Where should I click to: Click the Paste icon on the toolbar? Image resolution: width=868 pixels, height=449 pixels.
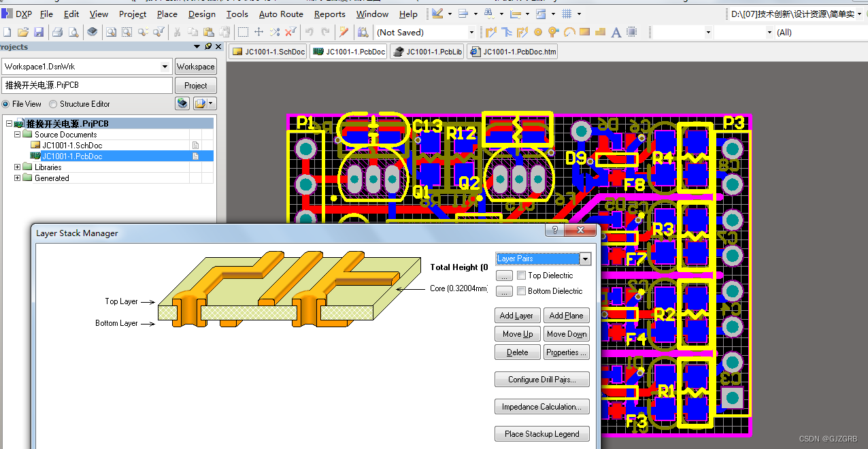[210, 31]
